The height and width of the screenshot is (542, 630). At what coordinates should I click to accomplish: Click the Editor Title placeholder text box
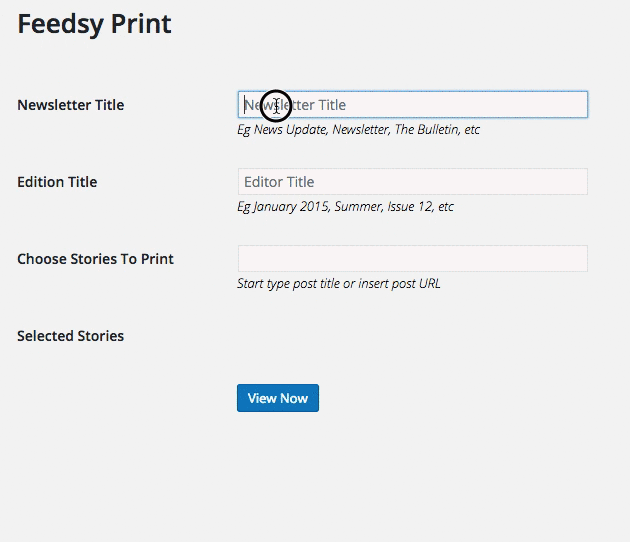coord(413,182)
